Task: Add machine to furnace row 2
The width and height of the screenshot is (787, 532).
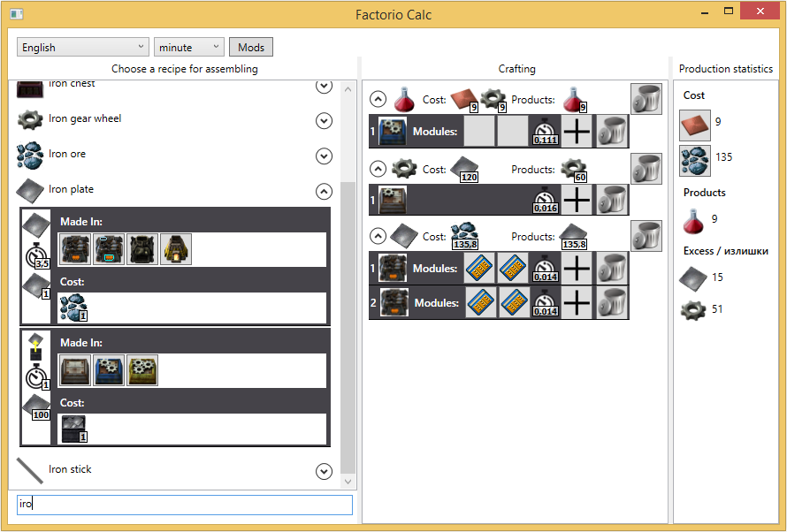Action: [x=577, y=302]
